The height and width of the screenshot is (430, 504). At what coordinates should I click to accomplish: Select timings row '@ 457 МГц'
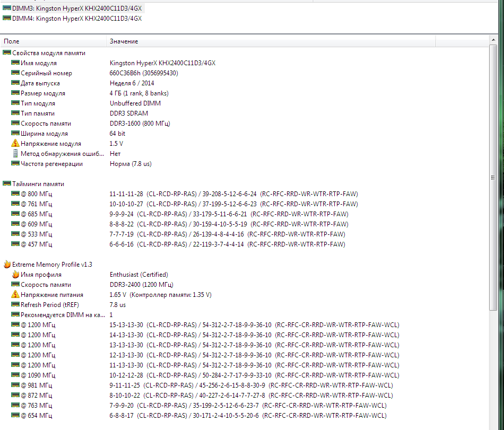[x=178, y=244]
